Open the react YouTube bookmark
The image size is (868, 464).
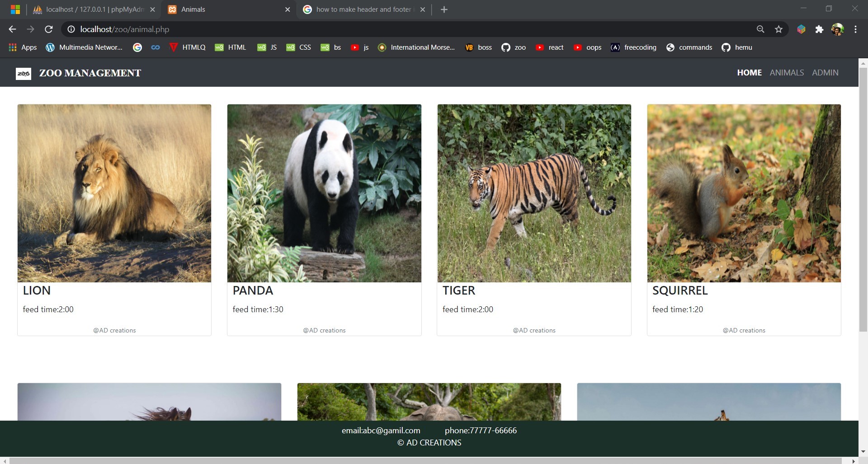point(550,47)
